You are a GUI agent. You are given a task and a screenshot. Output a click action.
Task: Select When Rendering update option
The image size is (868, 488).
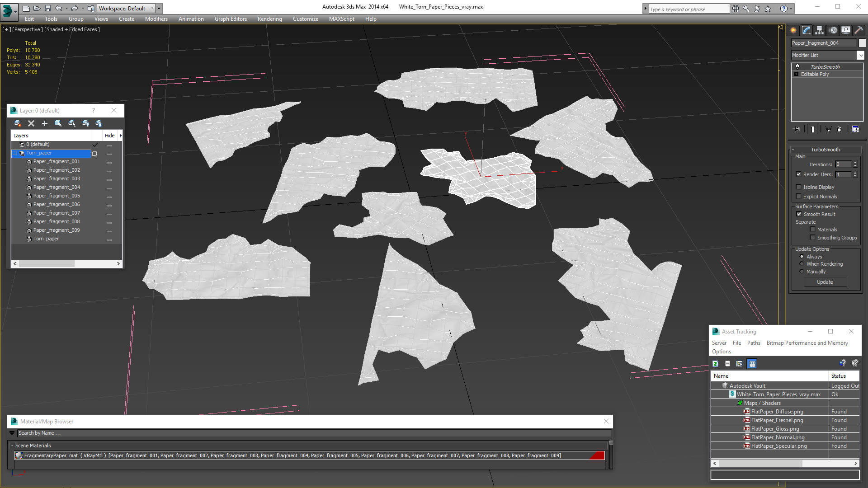pos(802,264)
